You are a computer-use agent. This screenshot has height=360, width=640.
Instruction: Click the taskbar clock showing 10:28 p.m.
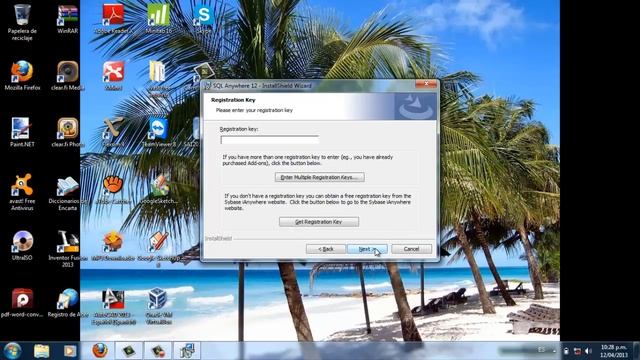point(613,351)
